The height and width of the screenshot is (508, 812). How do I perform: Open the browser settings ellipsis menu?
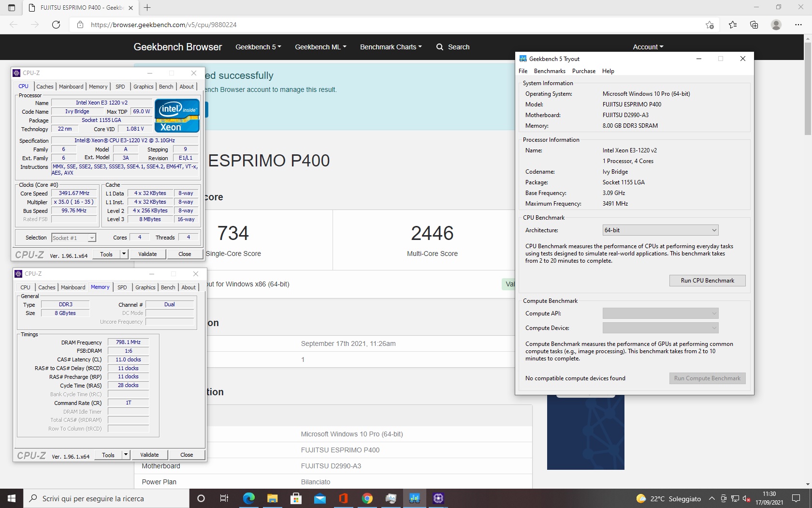coord(798,25)
